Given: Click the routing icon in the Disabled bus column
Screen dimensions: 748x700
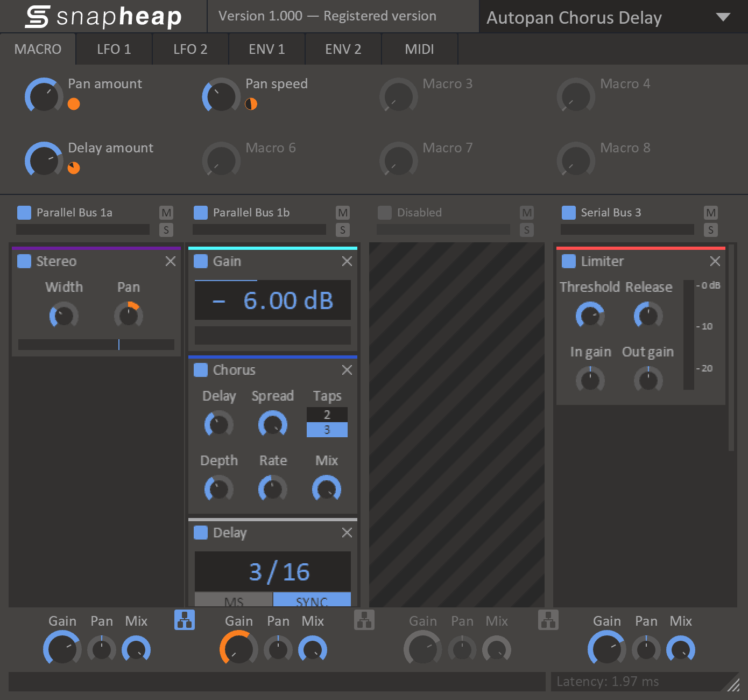Looking at the screenshot, I should (x=548, y=621).
